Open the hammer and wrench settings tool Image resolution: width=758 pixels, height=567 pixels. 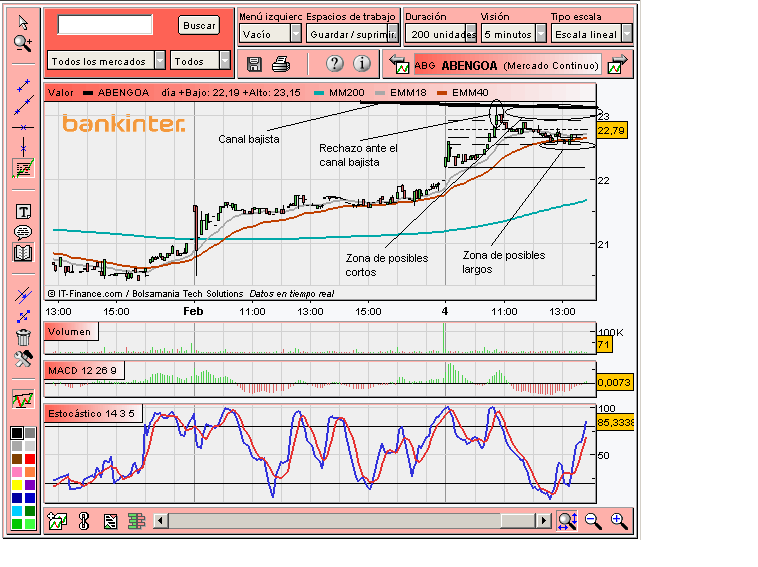[x=23, y=359]
